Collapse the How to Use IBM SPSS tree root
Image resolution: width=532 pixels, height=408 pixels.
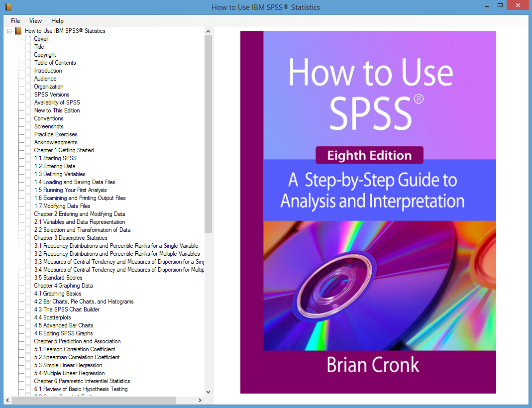(x=9, y=31)
